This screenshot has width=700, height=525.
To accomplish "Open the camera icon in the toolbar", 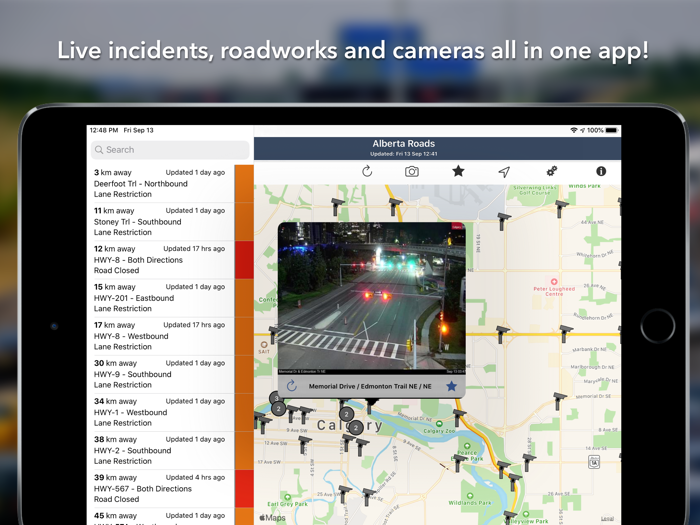I will point(412,171).
